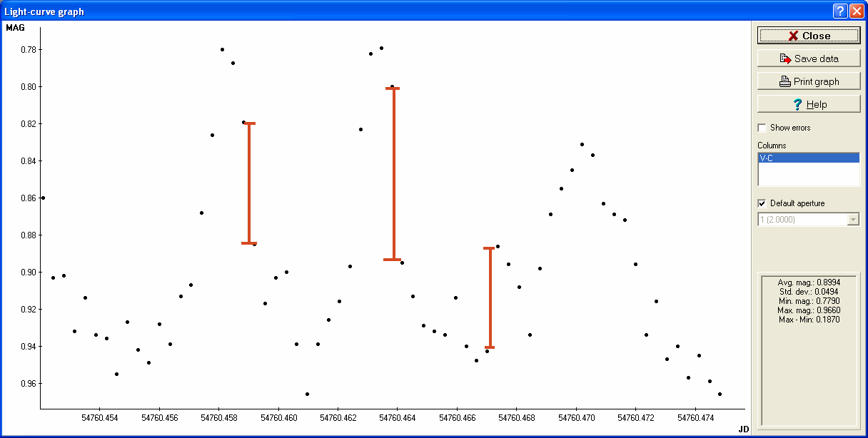This screenshot has height=438, width=868.
Task: Click the aperture combo box showing 1 (2.0000)
Action: (x=802, y=220)
